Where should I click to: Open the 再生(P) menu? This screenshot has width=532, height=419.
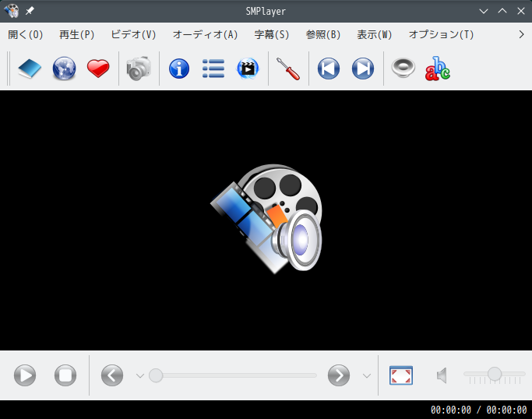(76, 34)
